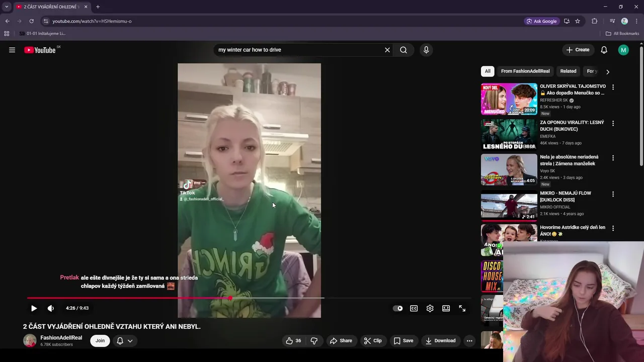Viewport: 644px width, 362px height.
Task: Toggle closed captions CC
Action: click(x=414, y=308)
